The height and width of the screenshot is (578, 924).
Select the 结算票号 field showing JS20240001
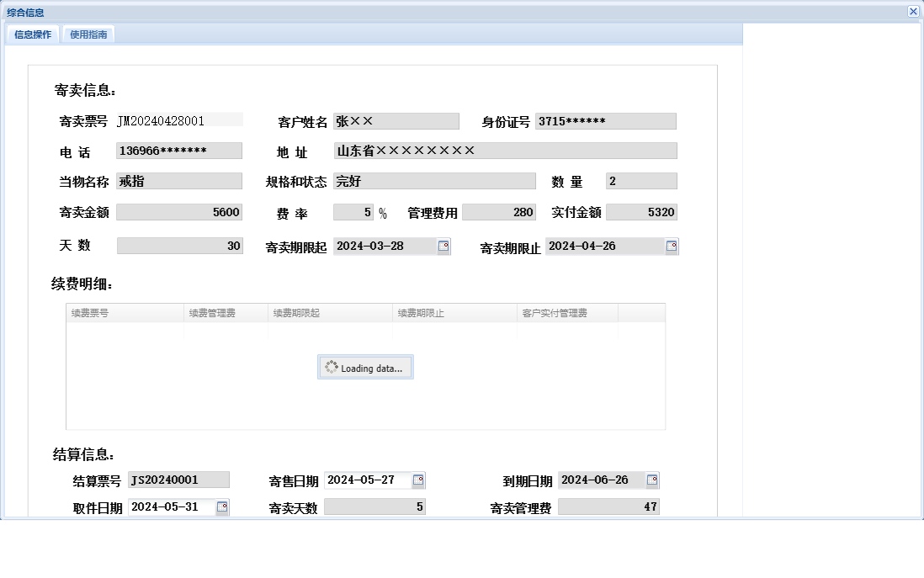[179, 480]
